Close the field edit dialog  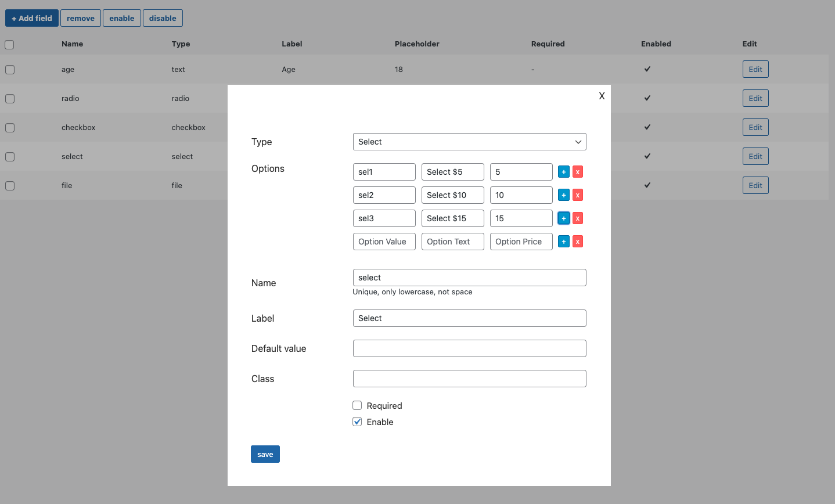click(602, 96)
